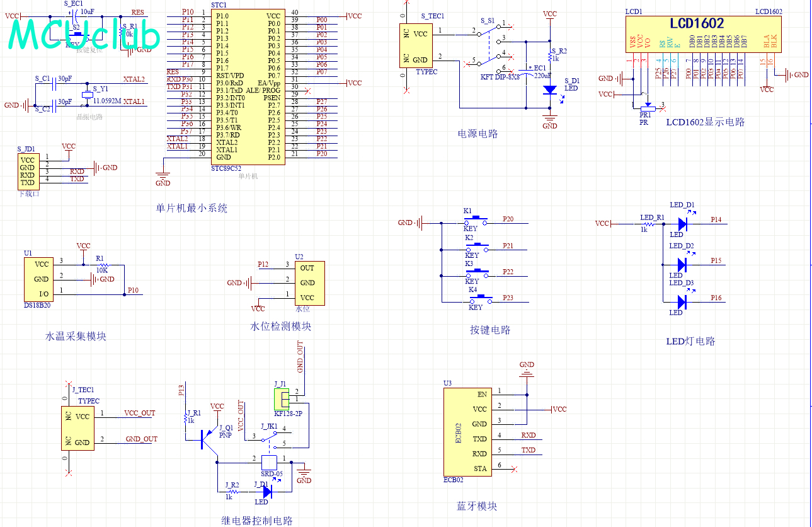Image resolution: width=812 pixels, height=527 pixels.
Task: Click the 'VSS' pin label on LCD1602
Action: tap(632, 42)
